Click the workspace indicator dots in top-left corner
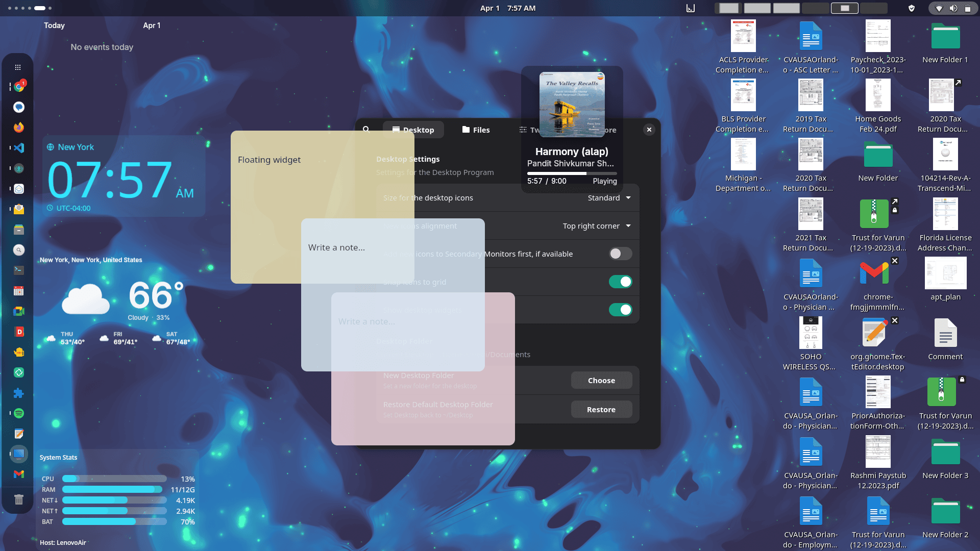The image size is (980, 551). click(31, 8)
